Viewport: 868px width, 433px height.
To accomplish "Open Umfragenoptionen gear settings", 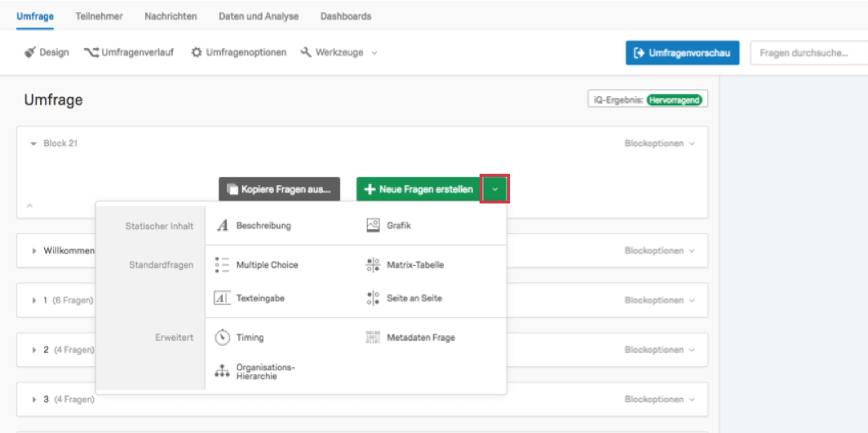I will pos(238,52).
